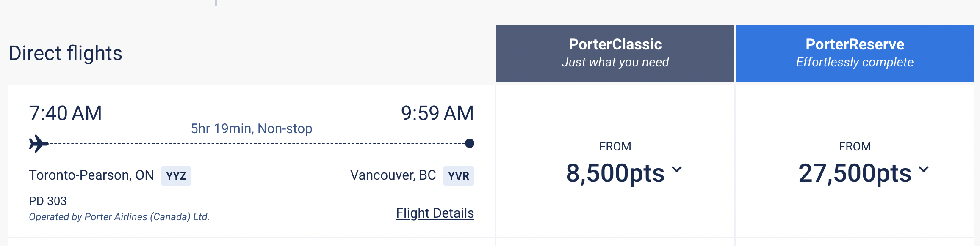Viewport: 980px width, 246px height.
Task: Click the airplane departure icon
Action: coord(39,144)
